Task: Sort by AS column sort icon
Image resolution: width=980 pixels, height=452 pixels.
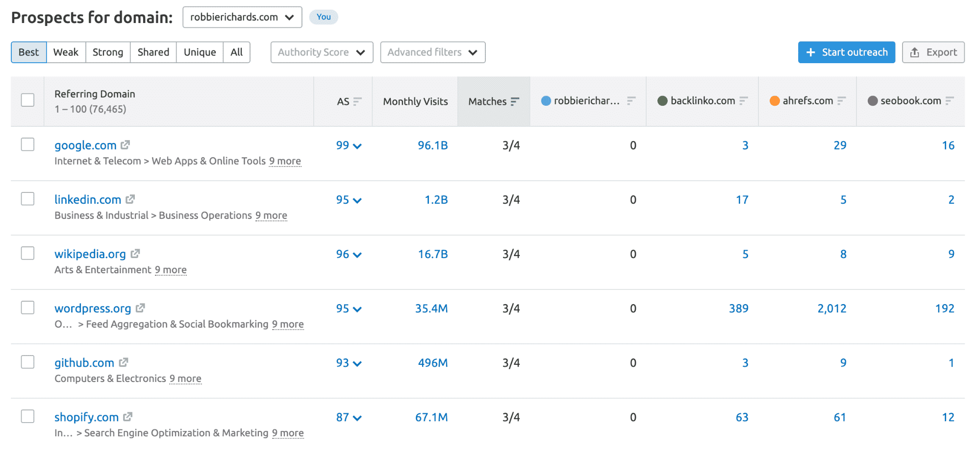Action: [357, 101]
